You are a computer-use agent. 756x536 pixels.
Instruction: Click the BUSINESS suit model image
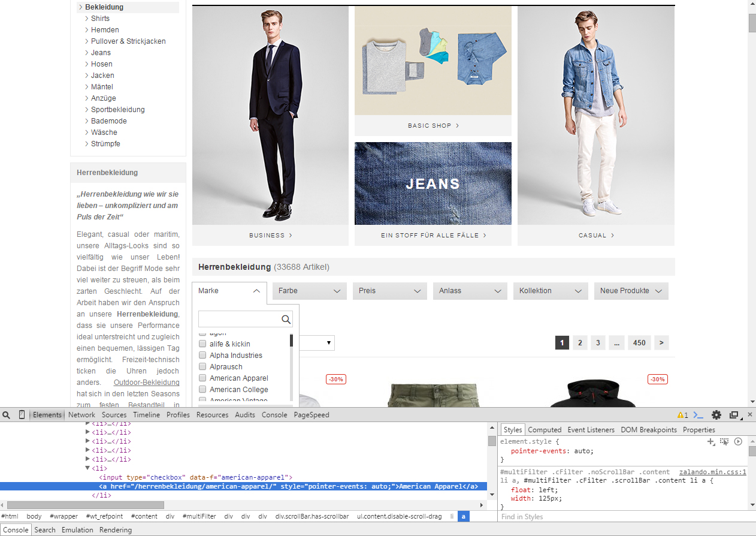(270, 115)
